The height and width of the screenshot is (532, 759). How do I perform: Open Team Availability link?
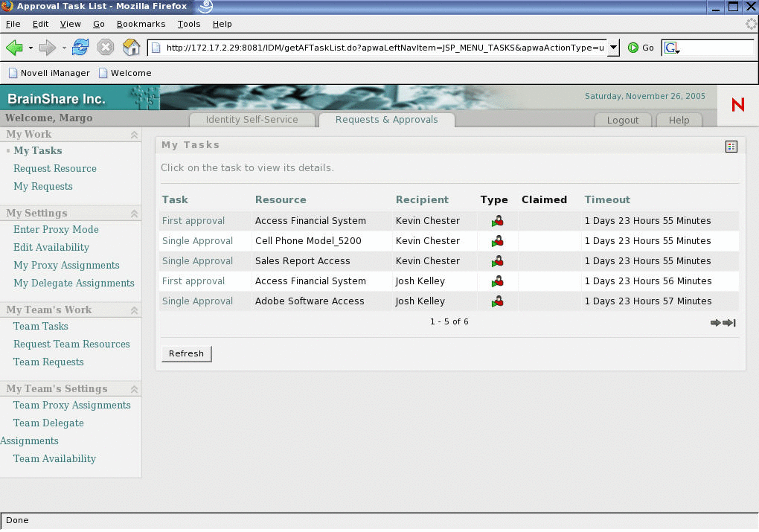click(55, 459)
